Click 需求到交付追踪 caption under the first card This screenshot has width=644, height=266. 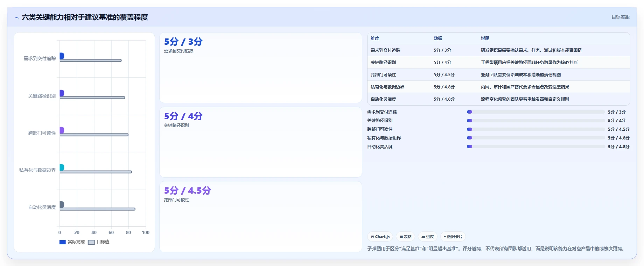pyautogui.click(x=178, y=51)
